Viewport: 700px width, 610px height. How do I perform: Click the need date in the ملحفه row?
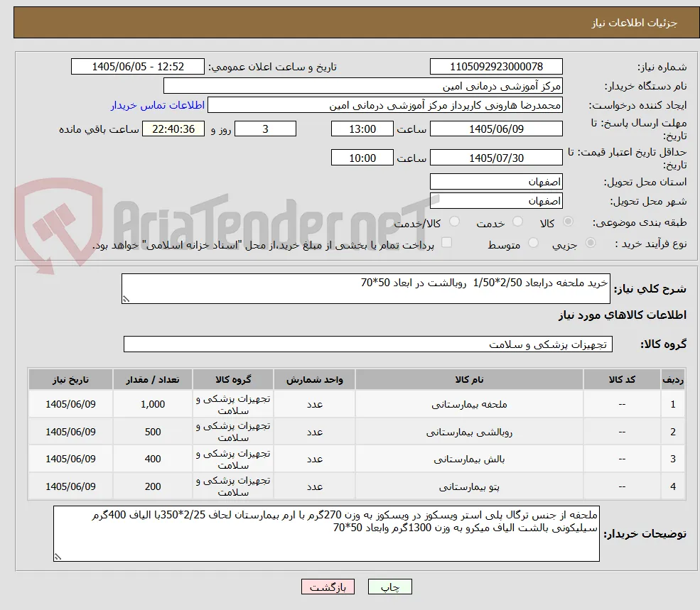point(70,404)
